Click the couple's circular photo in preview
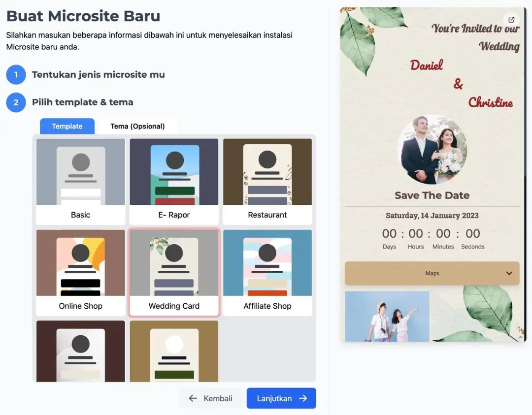Viewport: 532px width, 415px height. (x=432, y=150)
